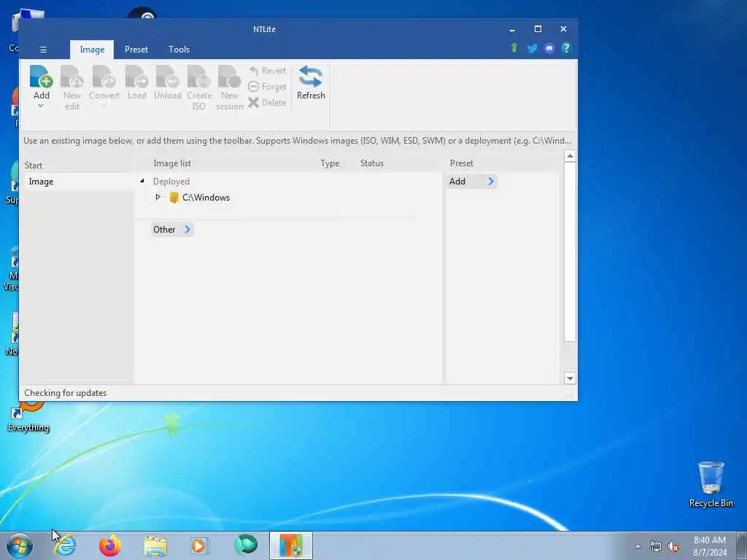747x560 pixels.
Task: Click the New session toolbar icon
Action: pyautogui.click(x=230, y=88)
